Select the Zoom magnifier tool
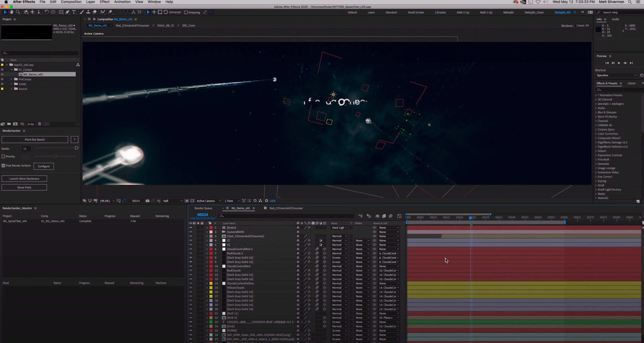This screenshot has height=343, width=644. [18, 12]
